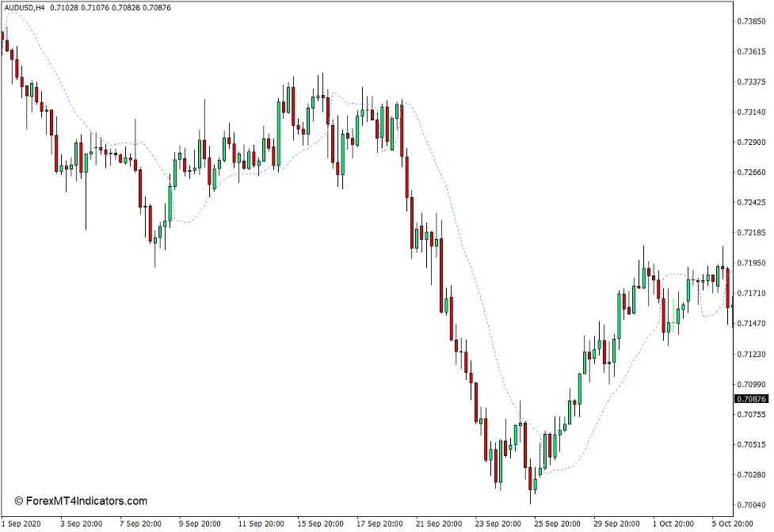Click the 17 Sep 20:00 date label
This screenshot has height=532, width=774.
tap(379, 522)
